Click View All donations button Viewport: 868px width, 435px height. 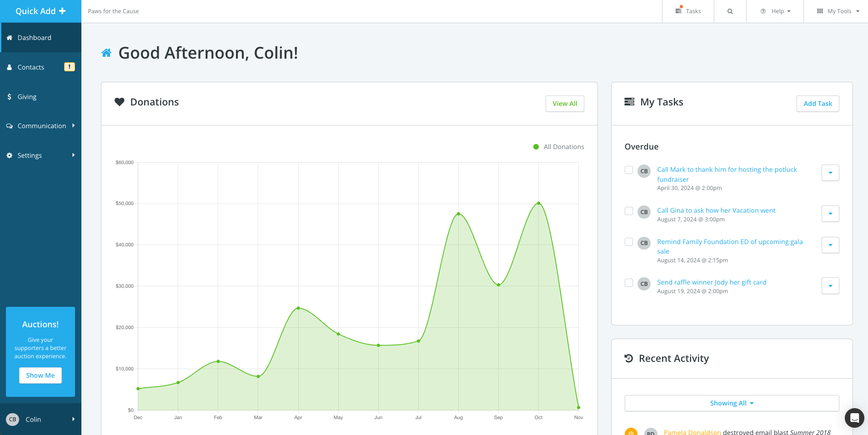565,104
